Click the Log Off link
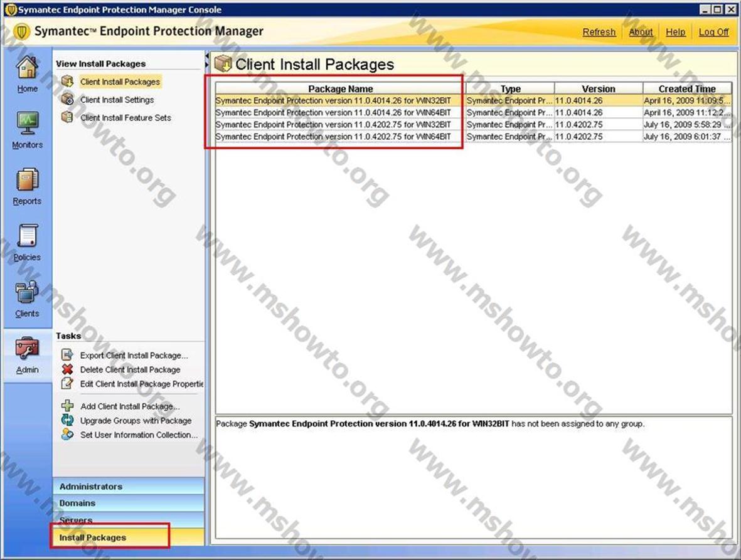Screen dimensions: 741x560 (713, 32)
